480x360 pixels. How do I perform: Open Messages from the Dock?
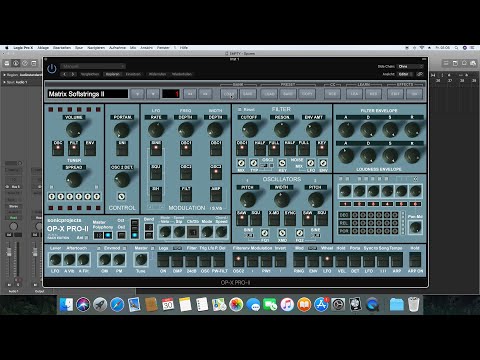[253, 304]
